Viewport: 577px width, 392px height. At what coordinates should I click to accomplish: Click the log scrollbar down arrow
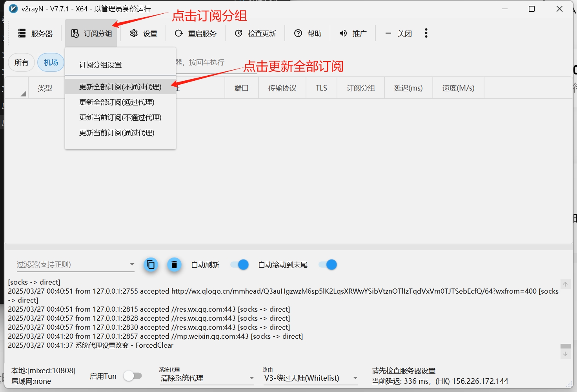pyautogui.click(x=565, y=354)
